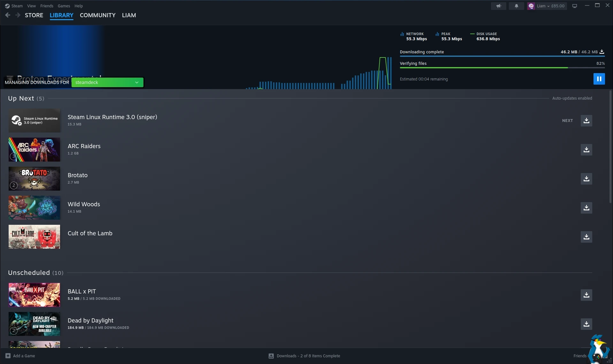Open the Friends menu in menu bar
The height and width of the screenshot is (364, 613).
coord(47,6)
